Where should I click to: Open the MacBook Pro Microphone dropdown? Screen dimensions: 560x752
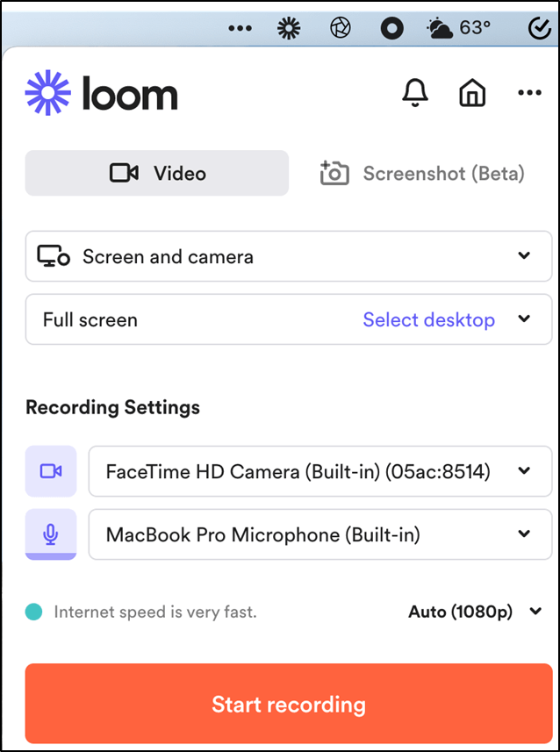(x=319, y=534)
